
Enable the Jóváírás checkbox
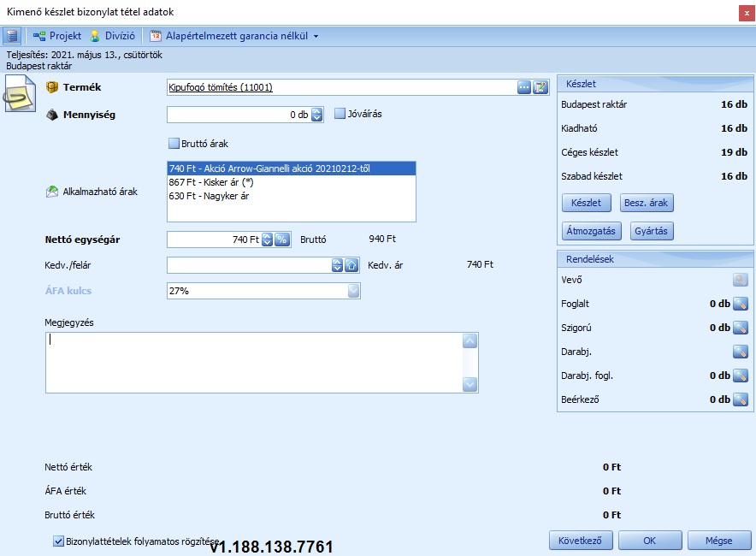[x=340, y=114]
